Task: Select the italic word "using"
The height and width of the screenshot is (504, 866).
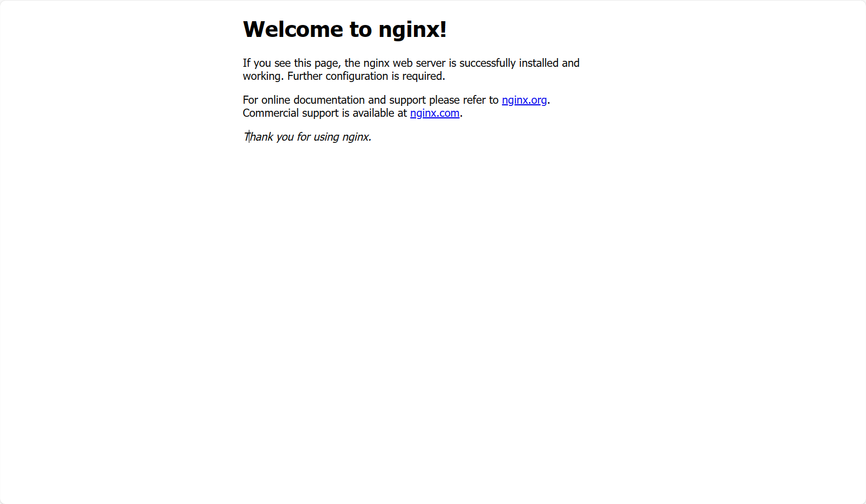Action: 327,137
